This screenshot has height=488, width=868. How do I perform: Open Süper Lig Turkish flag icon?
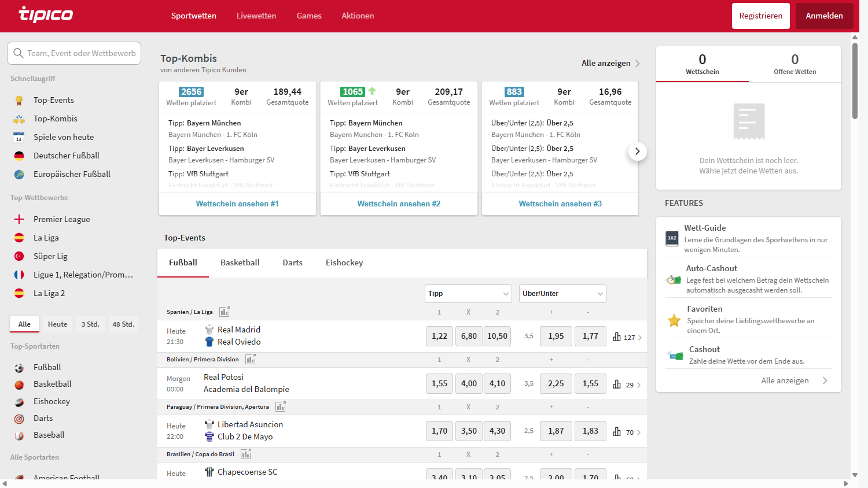(x=19, y=256)
